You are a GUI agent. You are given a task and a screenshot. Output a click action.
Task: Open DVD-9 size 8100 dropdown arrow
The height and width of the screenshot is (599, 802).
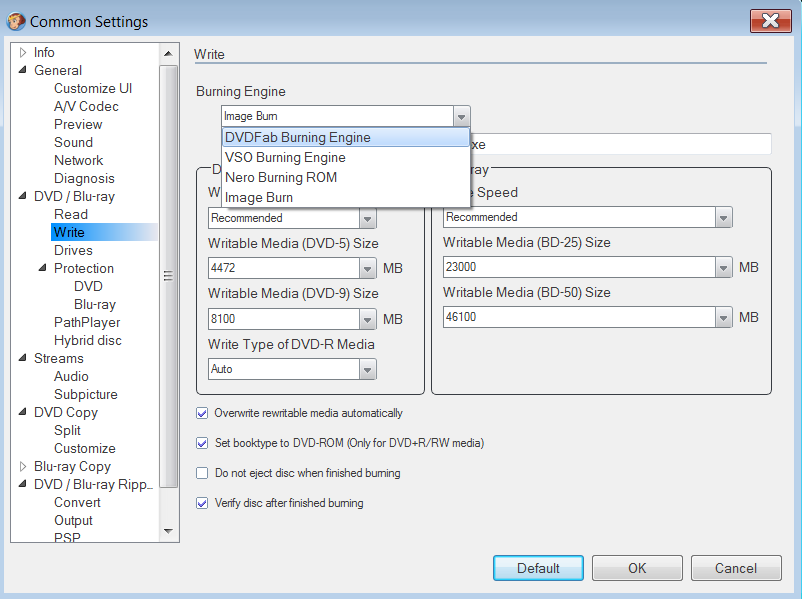(x=367, y=320)
